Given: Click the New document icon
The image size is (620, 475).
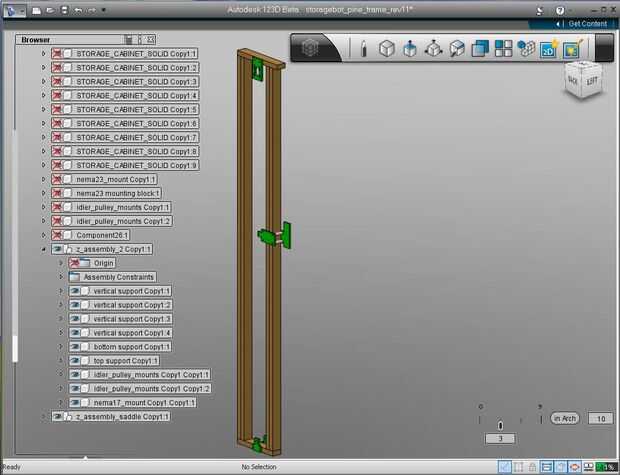Looking at the screenshot, I should [36, 11].
